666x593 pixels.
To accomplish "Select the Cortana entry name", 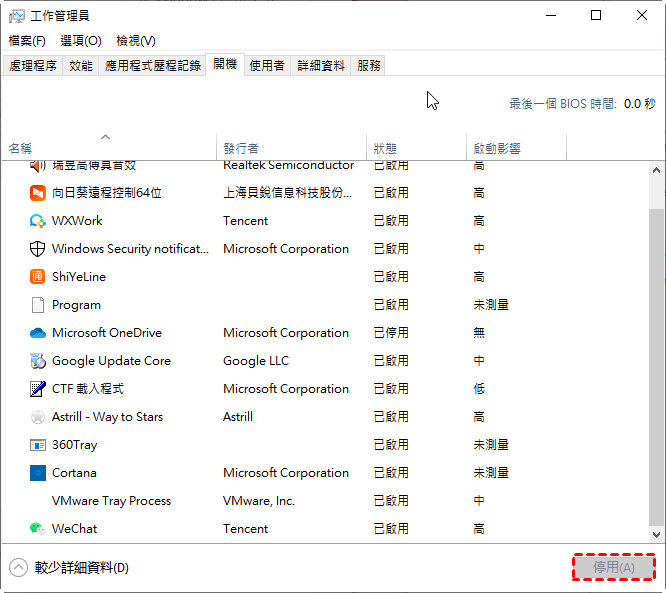I will [74, 473].
